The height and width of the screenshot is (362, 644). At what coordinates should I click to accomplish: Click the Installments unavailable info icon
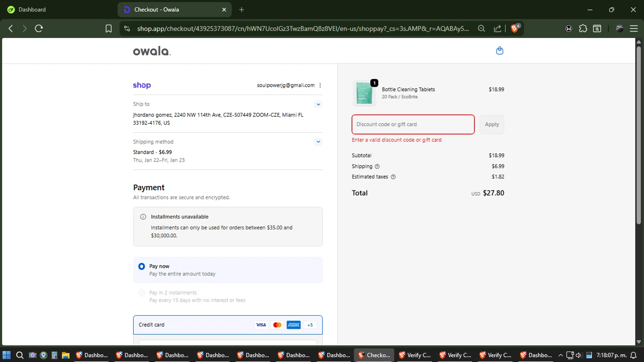point(143,217)
